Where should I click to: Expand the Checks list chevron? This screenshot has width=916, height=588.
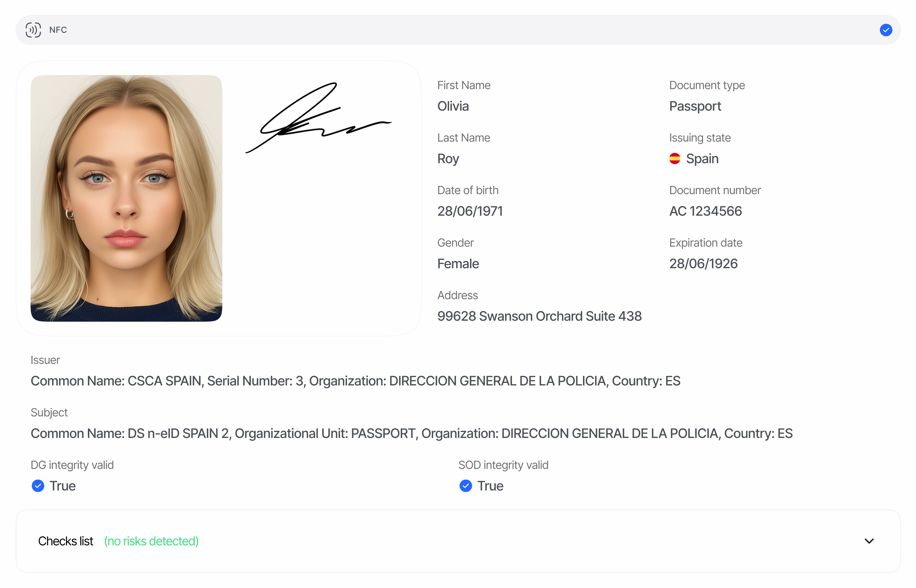[x=869, y=541]
